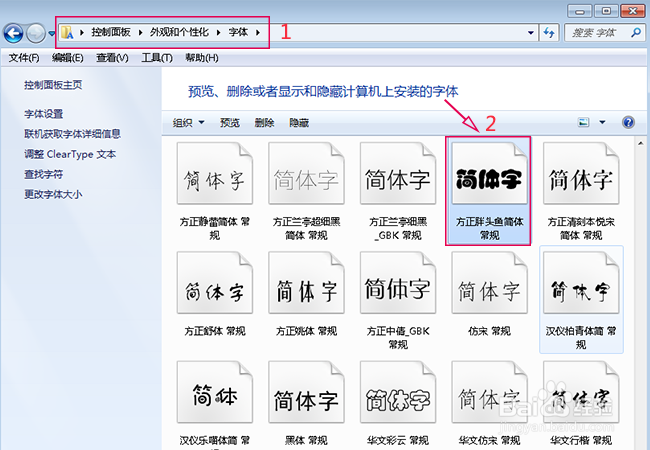Image resolution: width=650 pixels, height=450 pixels.
Task: Open 调整 ClearType 文本 link
Action: 70,154
